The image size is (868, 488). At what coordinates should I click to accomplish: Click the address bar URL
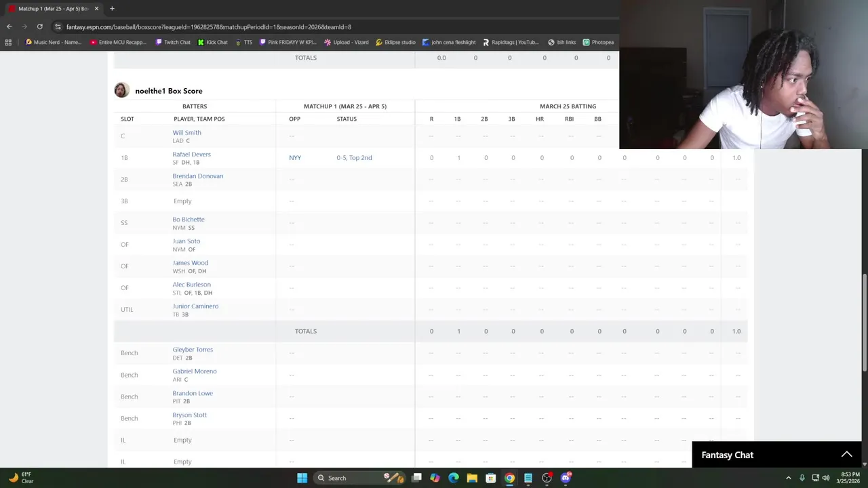(209, 26)
